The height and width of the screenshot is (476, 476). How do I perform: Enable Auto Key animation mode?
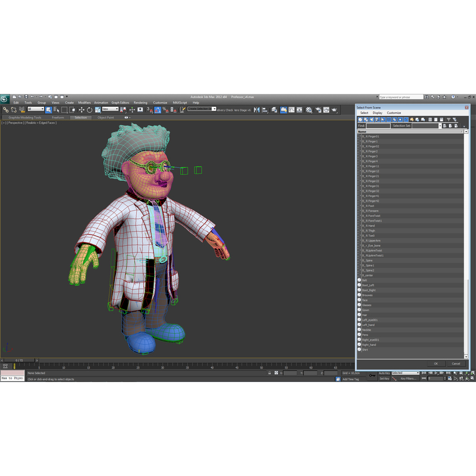[x=384, y=373]
